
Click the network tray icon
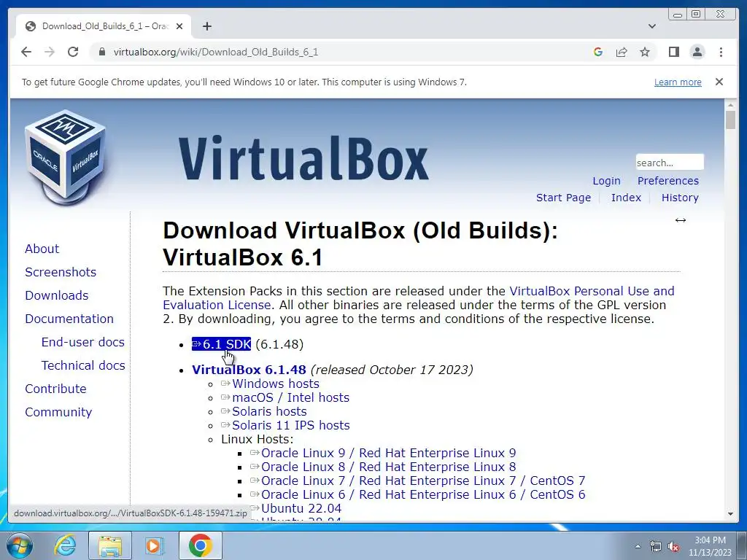click(x=656, y=547)
